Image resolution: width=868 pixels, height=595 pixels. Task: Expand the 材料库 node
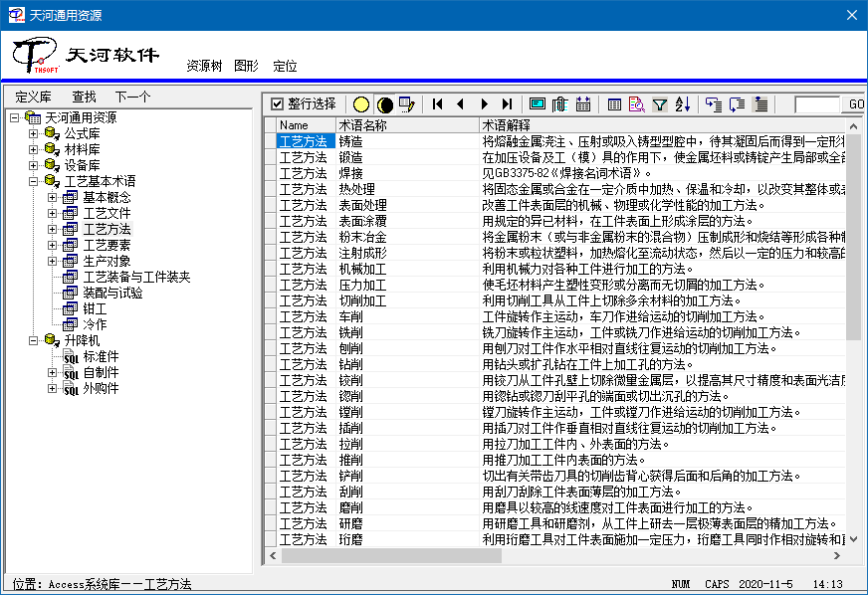33,149
